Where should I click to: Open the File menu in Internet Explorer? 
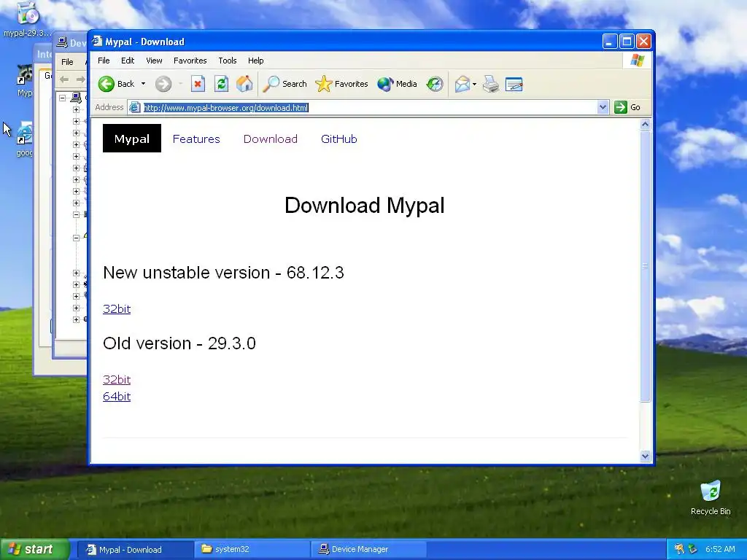pos(104,61)
